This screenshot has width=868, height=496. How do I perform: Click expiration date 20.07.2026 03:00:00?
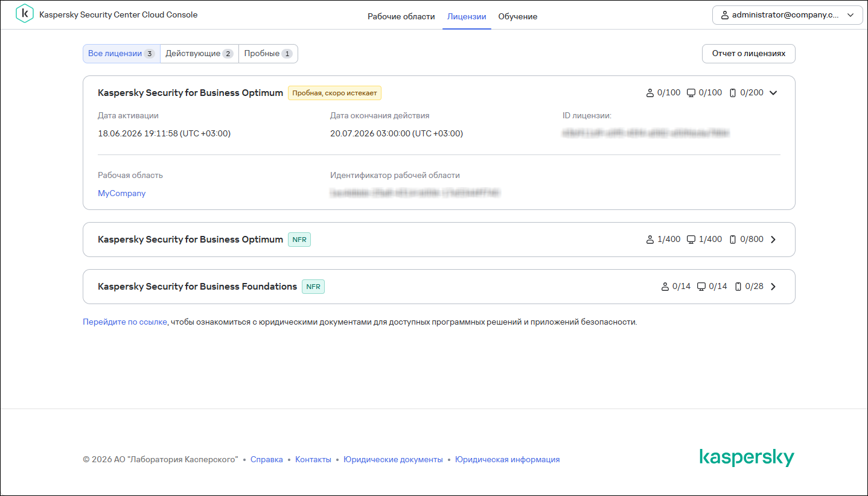coord(397,133)
